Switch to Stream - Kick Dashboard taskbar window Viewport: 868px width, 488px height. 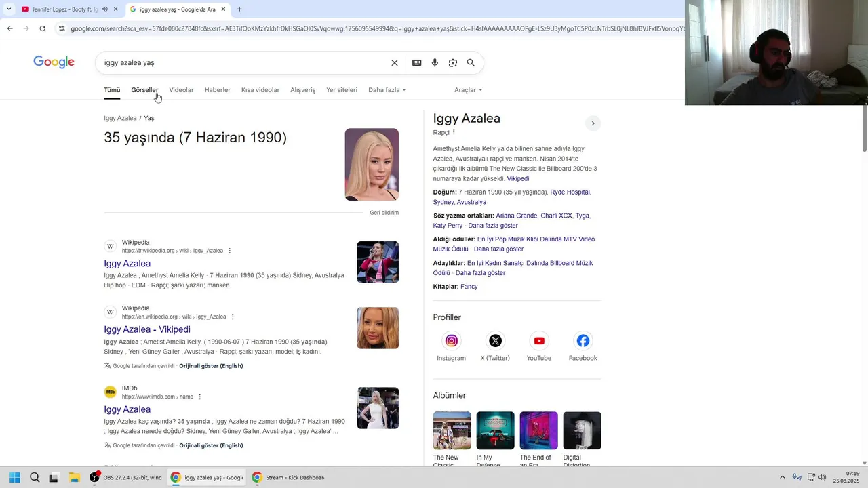[288, 478]
